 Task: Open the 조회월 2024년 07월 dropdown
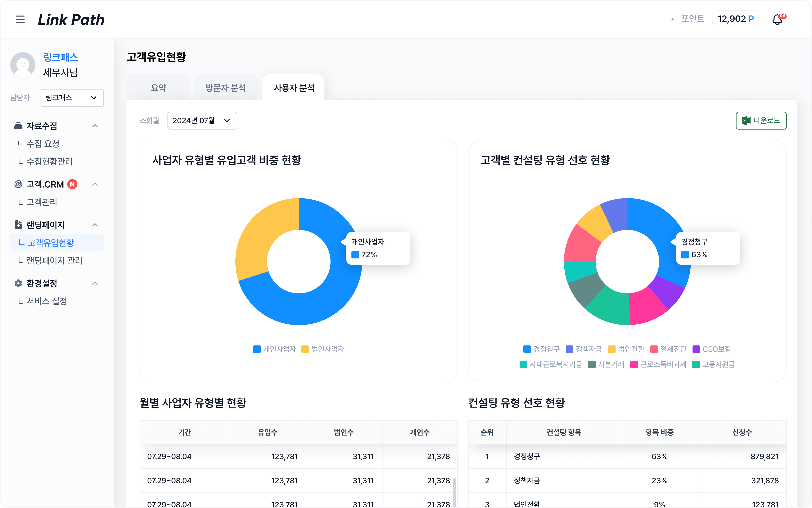point(202,121)
